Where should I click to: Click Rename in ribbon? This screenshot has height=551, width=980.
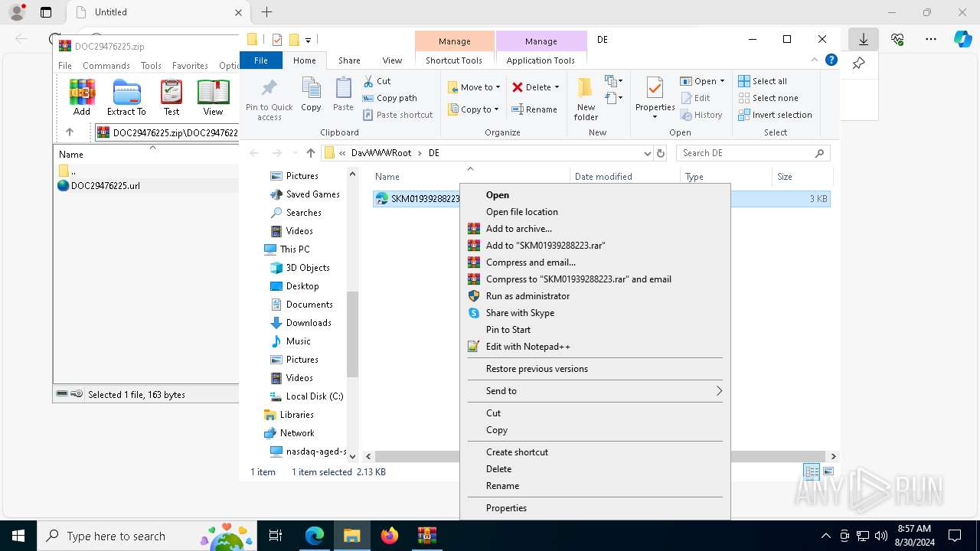click(x=534, y=109)
